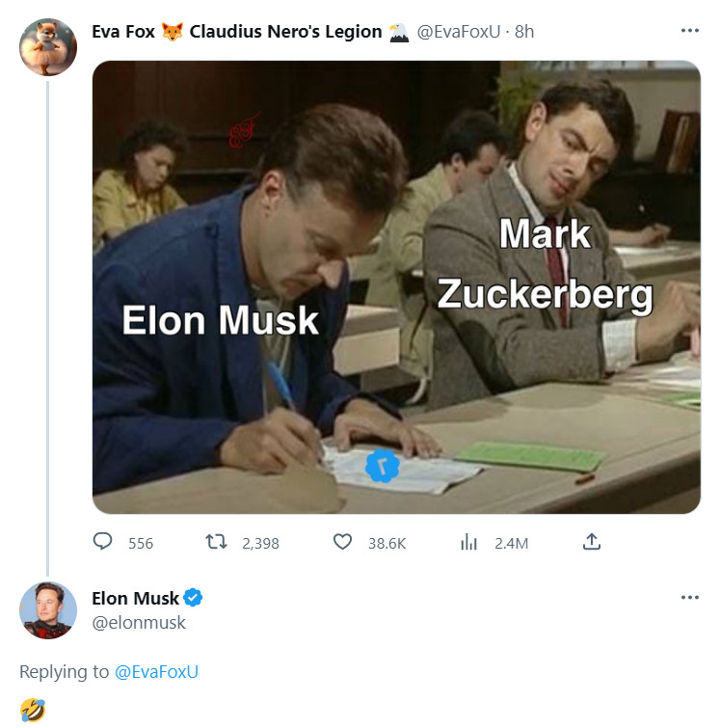Open Elon Musk's circular profile avatar
The width and height of the screenshot is (720, 728).
point(48,610)
